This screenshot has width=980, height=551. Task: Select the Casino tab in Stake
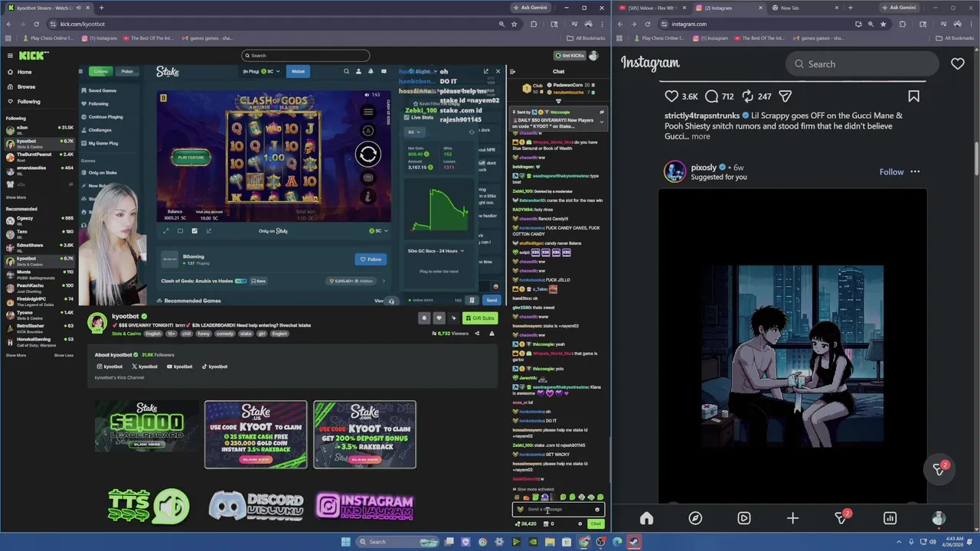coord(100,71)
